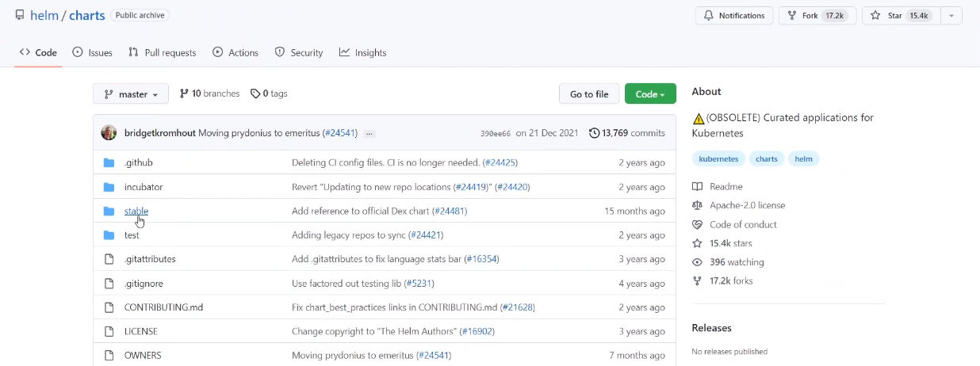
Task: Click the stable folder icon
Action: pyautogui.click(x=109, y=212)
